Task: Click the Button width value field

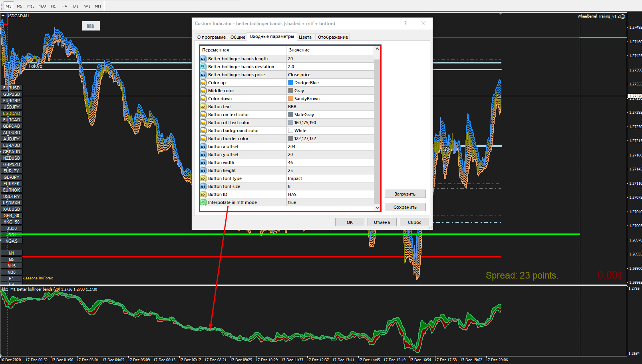Action: pyautogui.click(x=330, y=162)
